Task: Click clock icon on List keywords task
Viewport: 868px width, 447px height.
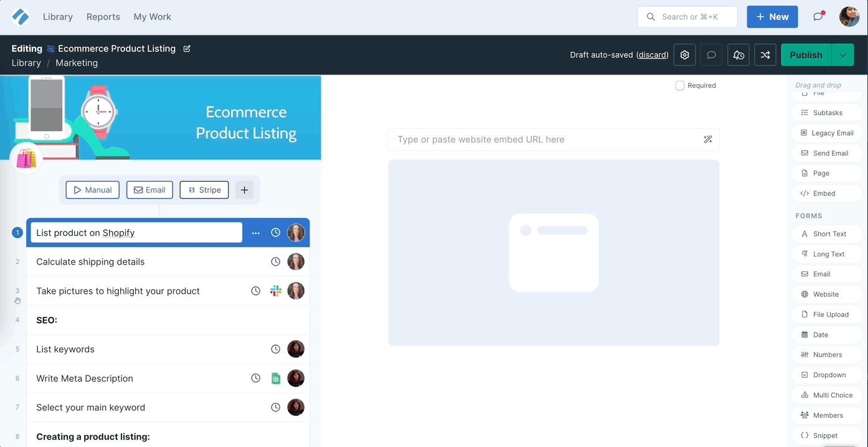Action: [x=276, y=349]
